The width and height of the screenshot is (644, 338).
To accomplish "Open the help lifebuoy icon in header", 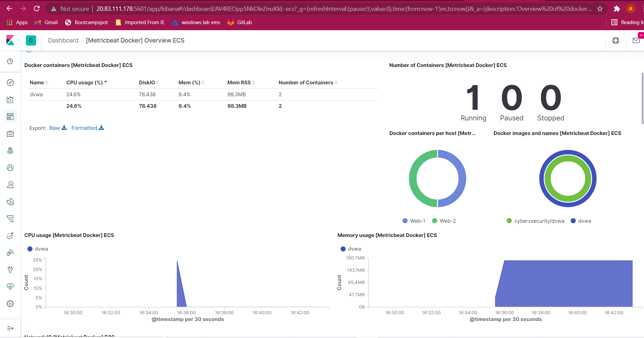I will click(x=616, y=40).
